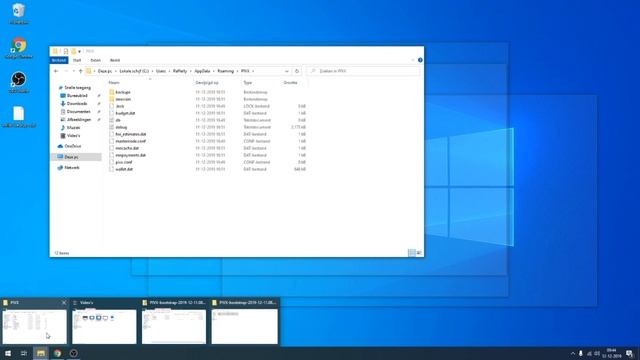The image size is (640, 360).
Task: Select OneDrive in navigation pane
Action: (x=73, y=146)
